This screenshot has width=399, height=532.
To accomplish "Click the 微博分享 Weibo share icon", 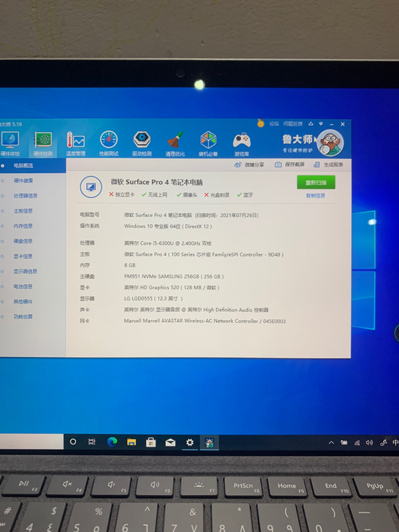I will pyautogui.click(x=249, y=164).
